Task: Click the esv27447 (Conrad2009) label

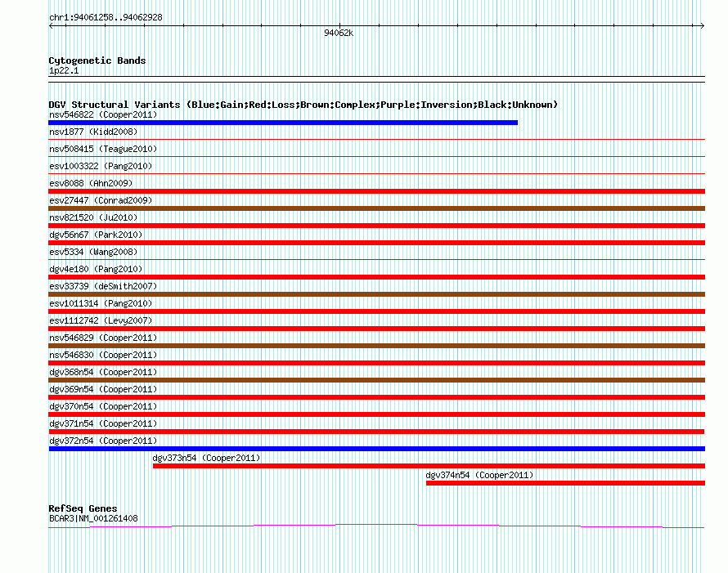Action: coord(101,200)
